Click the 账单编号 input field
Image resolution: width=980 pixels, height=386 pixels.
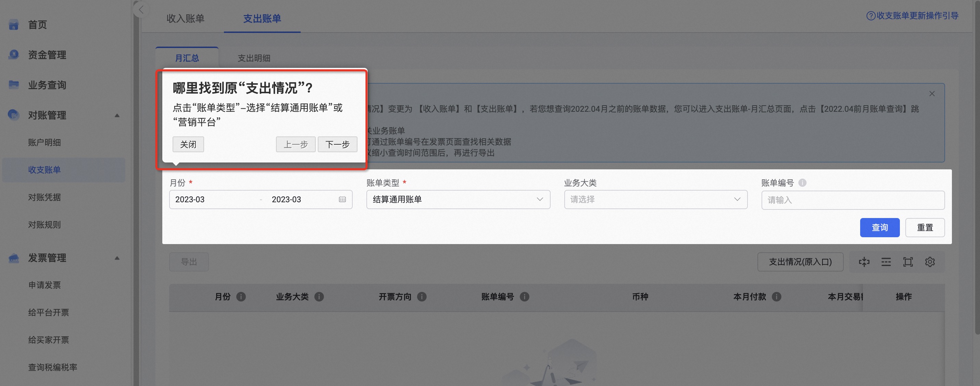853,200
